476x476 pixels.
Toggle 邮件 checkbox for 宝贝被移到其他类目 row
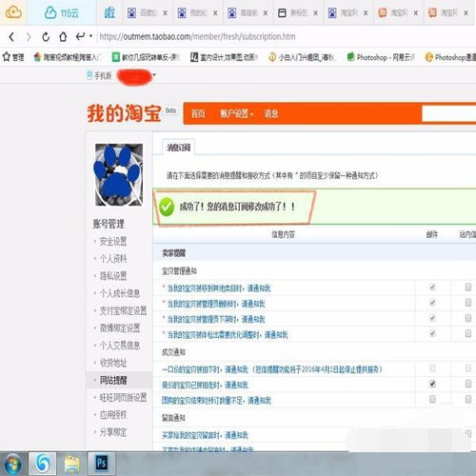pyautogui.click(x=432, y=288)
